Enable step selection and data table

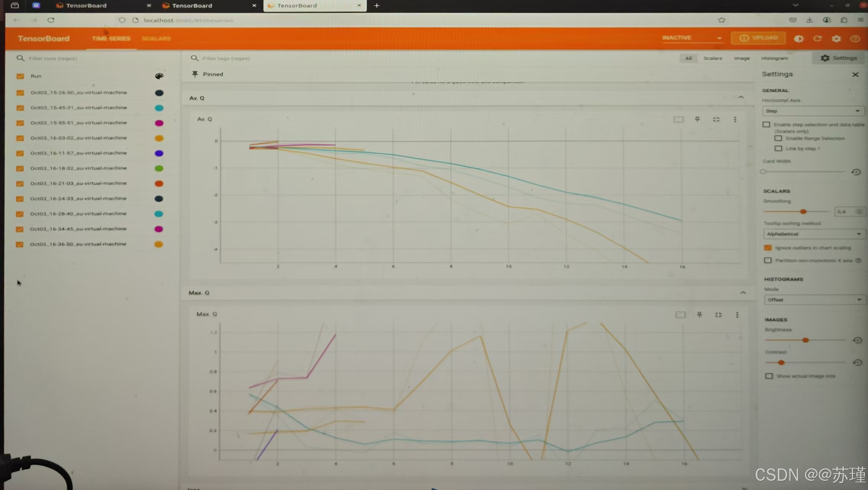766,125
